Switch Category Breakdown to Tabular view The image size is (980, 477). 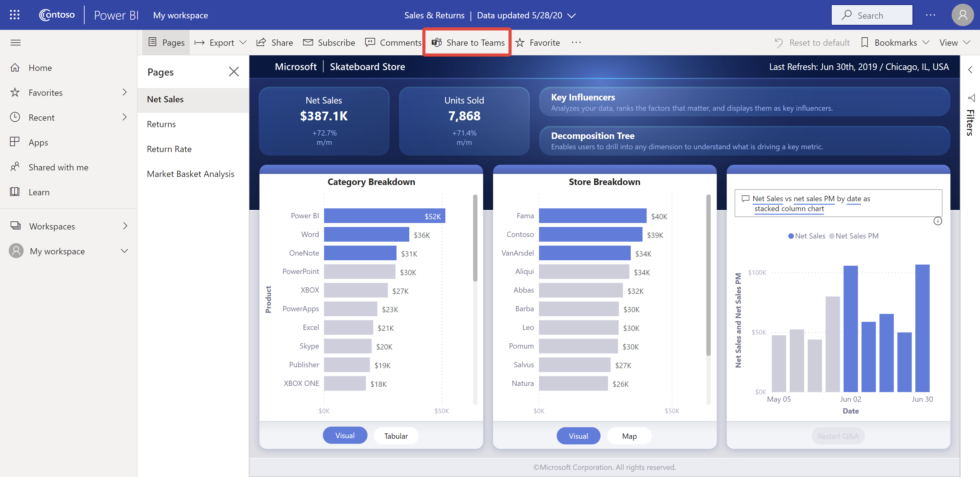pos(396,436)
